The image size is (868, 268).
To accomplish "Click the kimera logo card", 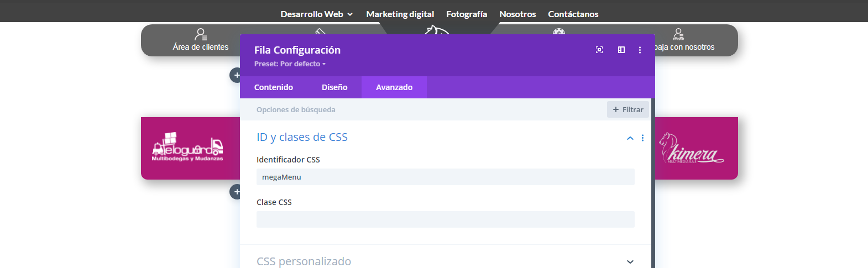I will 697,148.
